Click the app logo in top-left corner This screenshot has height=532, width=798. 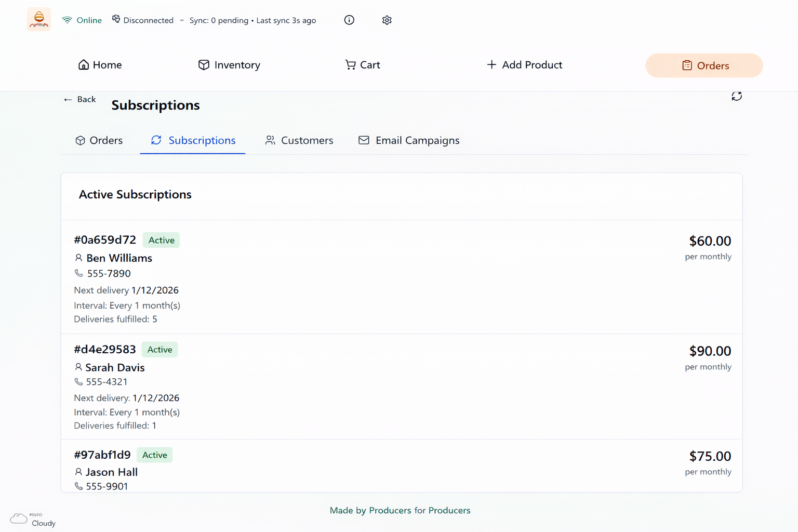pyautogui.click(x=39, y=19)
